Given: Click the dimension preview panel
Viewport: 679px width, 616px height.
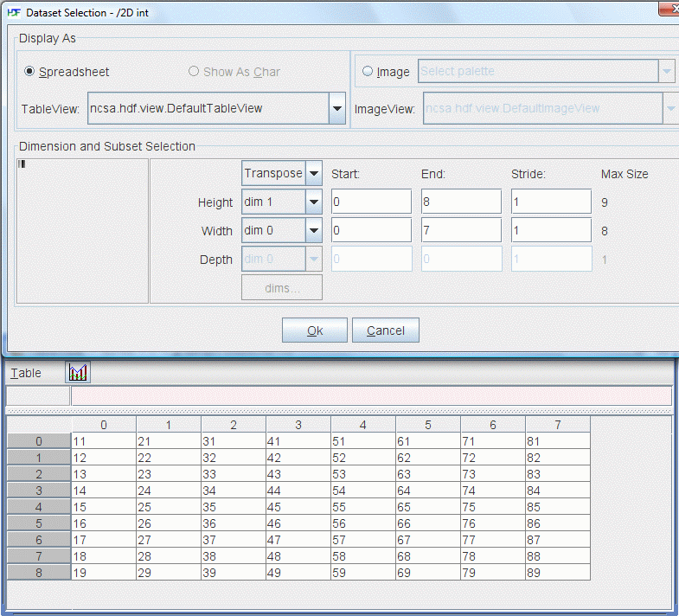Looking at the screenshot, I should pyautogui.click(x=82, y=231).
